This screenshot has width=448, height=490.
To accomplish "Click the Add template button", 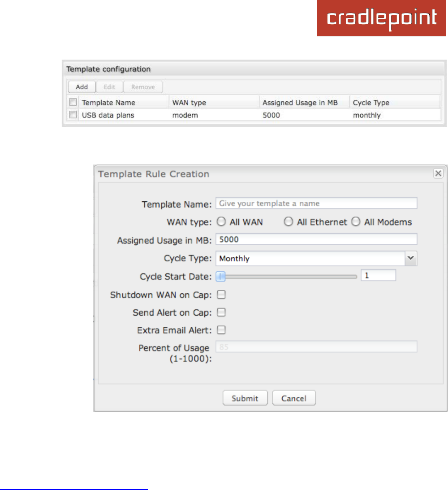I will point(82,87).
